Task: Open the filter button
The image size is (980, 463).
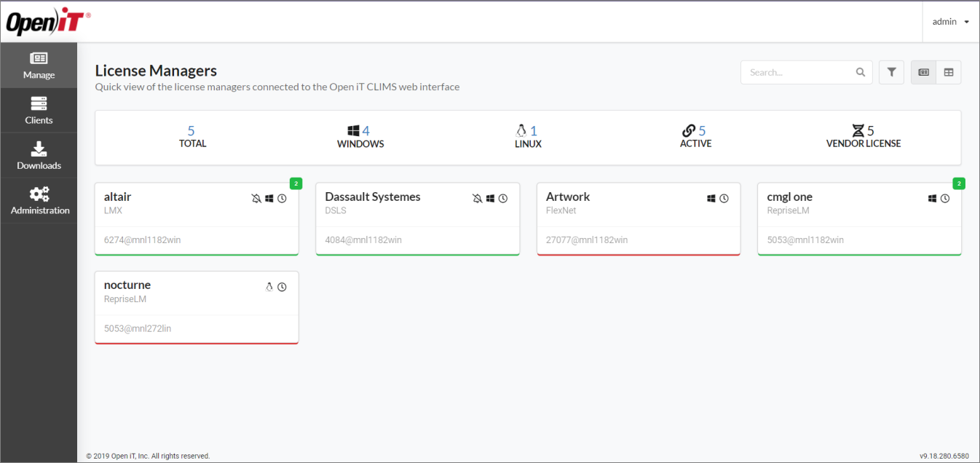Action: [891, 72]
